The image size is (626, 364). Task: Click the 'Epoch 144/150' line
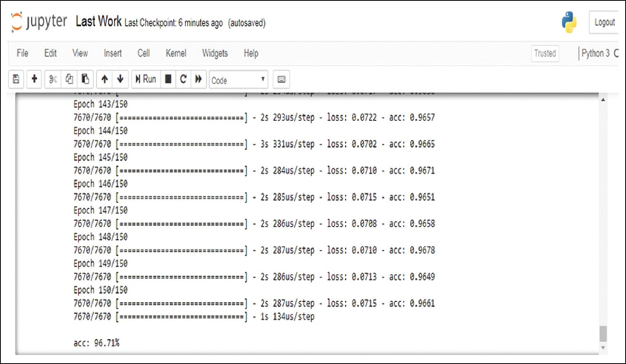pos(101,131)
